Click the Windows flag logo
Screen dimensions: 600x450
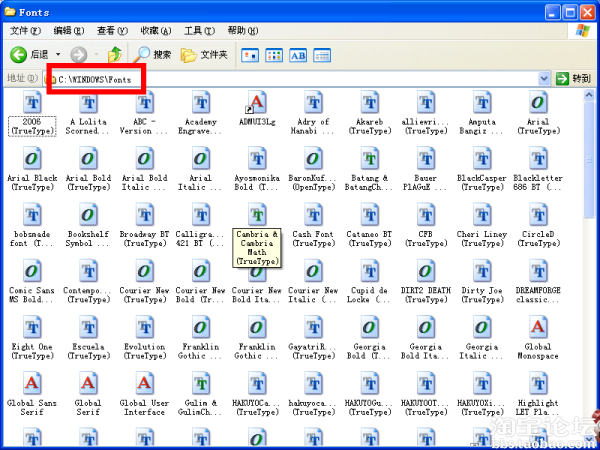click(x=582, y=31)
